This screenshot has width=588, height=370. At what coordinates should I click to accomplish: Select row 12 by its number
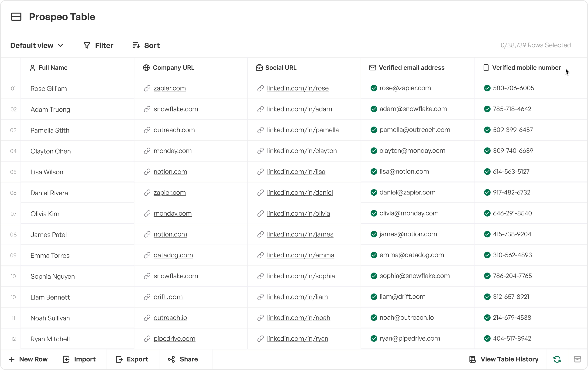tap(13, 339)
